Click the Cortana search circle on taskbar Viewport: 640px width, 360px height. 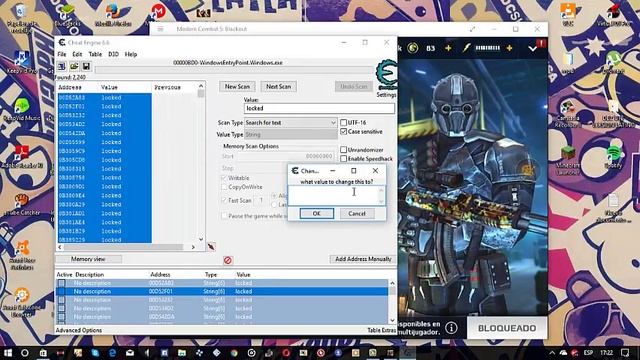(24, 353)
